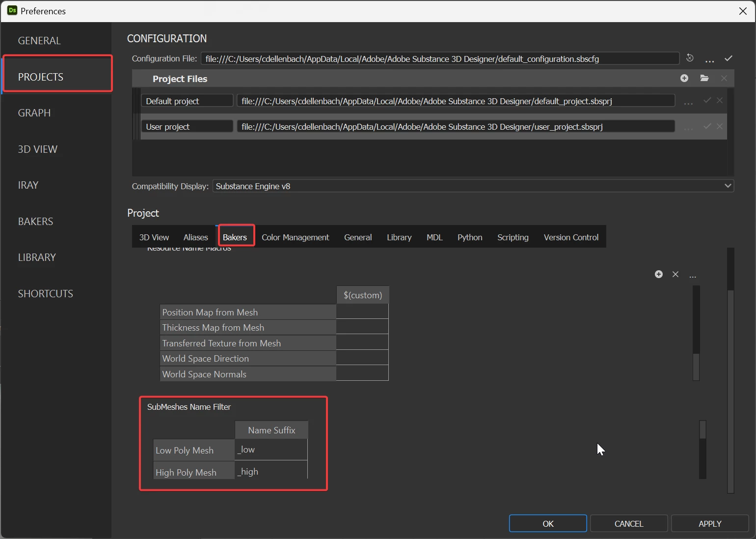756x539 pixels.
Task: Open the IRAY preferences section
Action: (x=28, y=185)
